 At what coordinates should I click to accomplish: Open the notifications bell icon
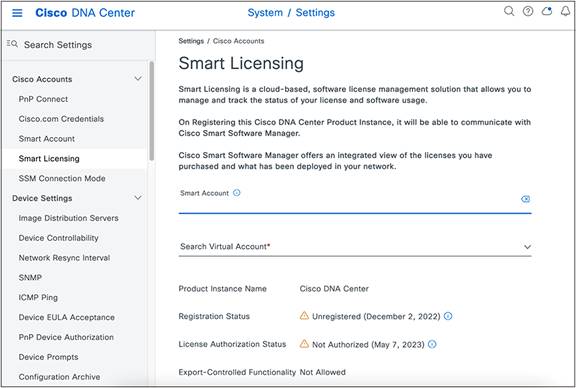tap(566, 11)
